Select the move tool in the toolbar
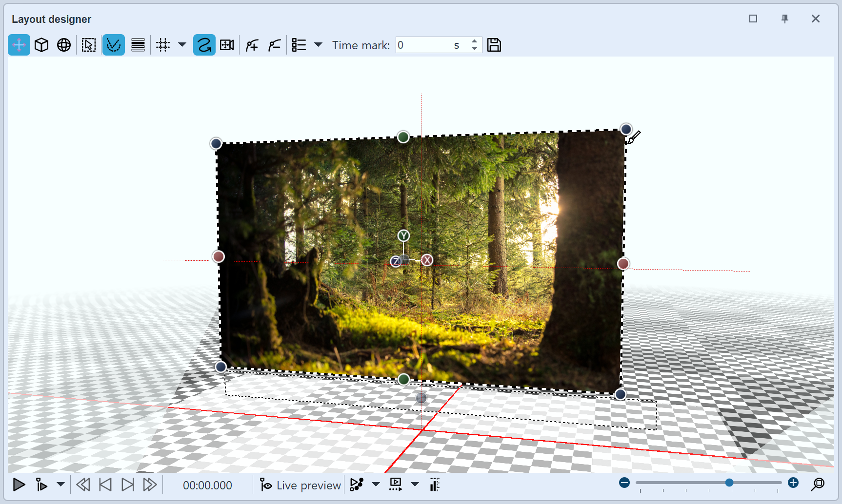842x504 pixels. pyautogui.click(x=19, y=44)
